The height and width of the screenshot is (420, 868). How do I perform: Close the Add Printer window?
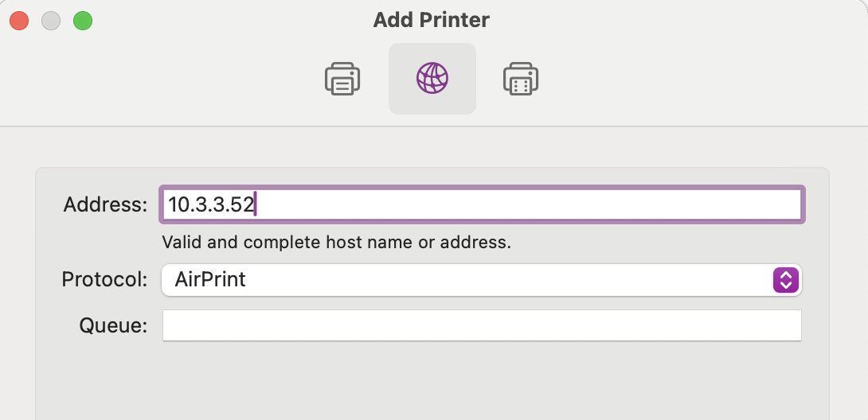click(19, 21)
